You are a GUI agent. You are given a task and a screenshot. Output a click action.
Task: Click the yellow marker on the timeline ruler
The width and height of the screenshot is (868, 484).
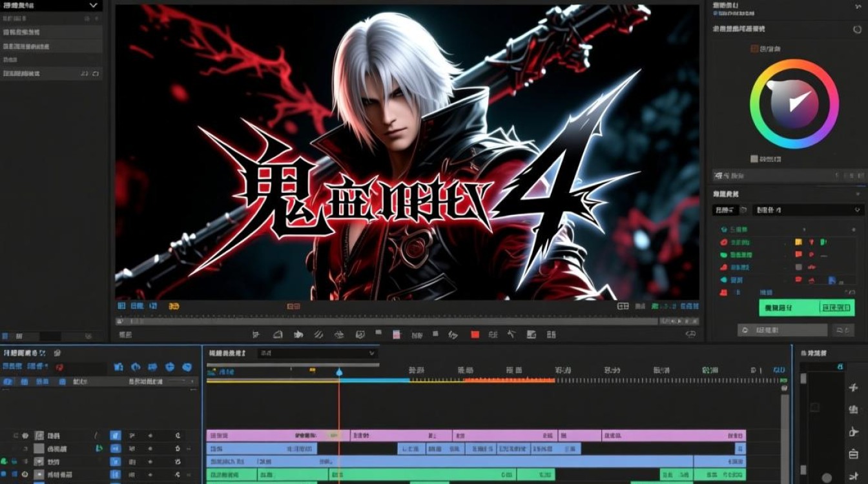[313, 370]
